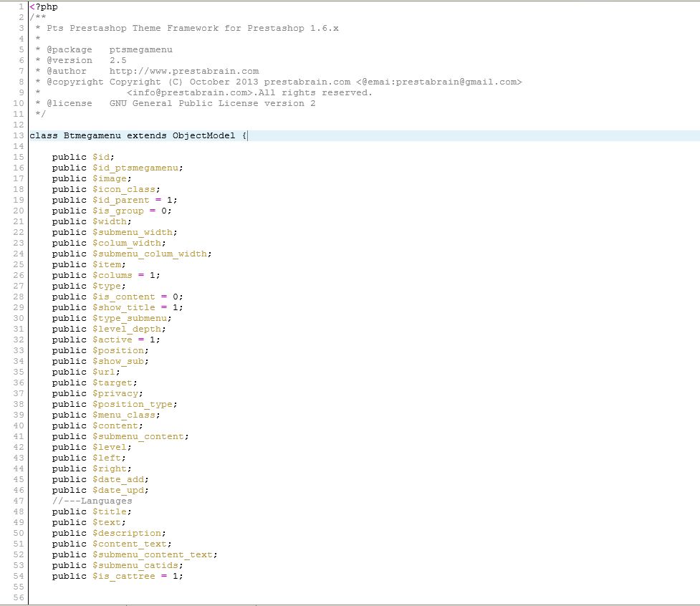The image size is (700, 606).
Task: Click the '<info@prestabrain.com>.All rights reserved.' line
Action: (249, 92)
